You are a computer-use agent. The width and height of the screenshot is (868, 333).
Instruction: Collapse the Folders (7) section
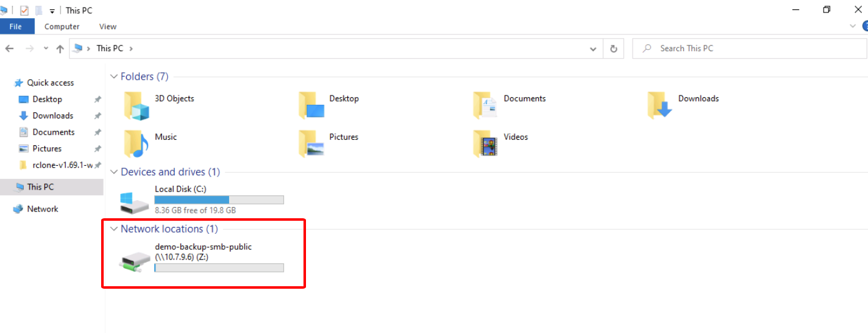coord(114,77)
